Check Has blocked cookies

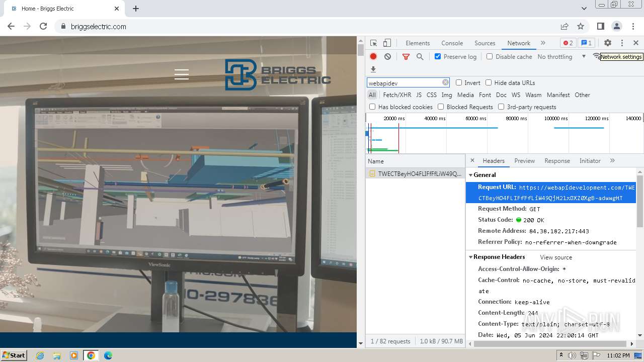pyautogui.click(x=372, y=107)
